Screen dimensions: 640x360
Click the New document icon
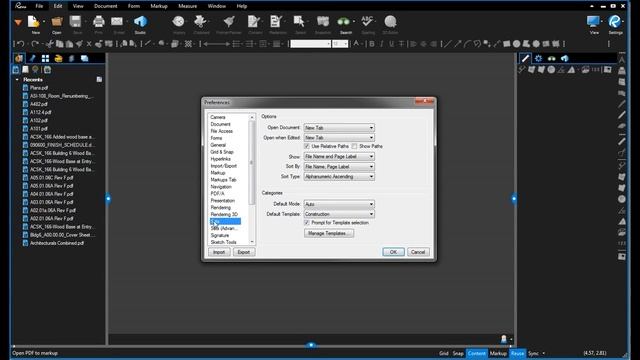[x=33, y=22]
